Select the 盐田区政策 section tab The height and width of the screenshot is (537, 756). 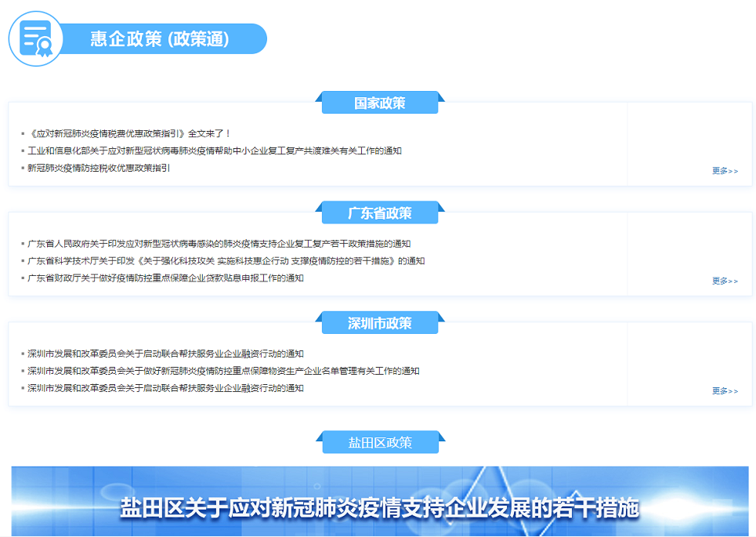[380, 442]
